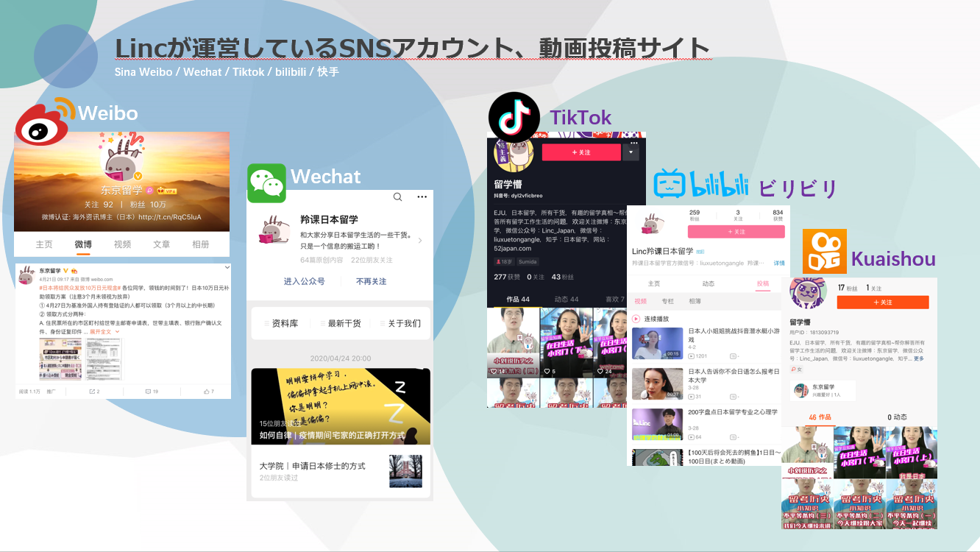Select 动态 44 tab in TikTok profile
Viewport: 980px width, 552px height.
tap(566, 300)
